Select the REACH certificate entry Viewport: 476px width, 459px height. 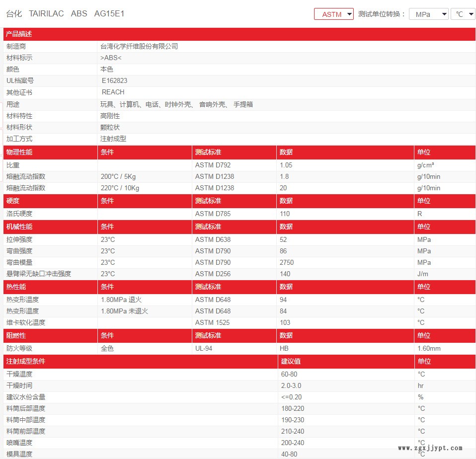[x=113, y=92]
